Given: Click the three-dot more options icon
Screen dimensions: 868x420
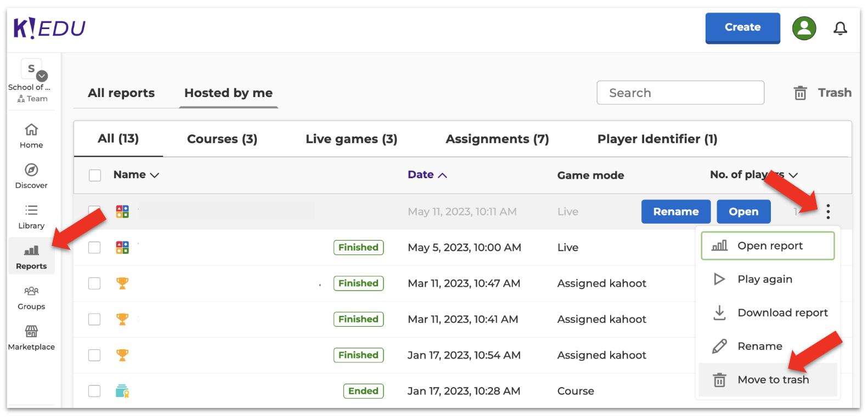Looking at the screenshot, I should 827,212.
